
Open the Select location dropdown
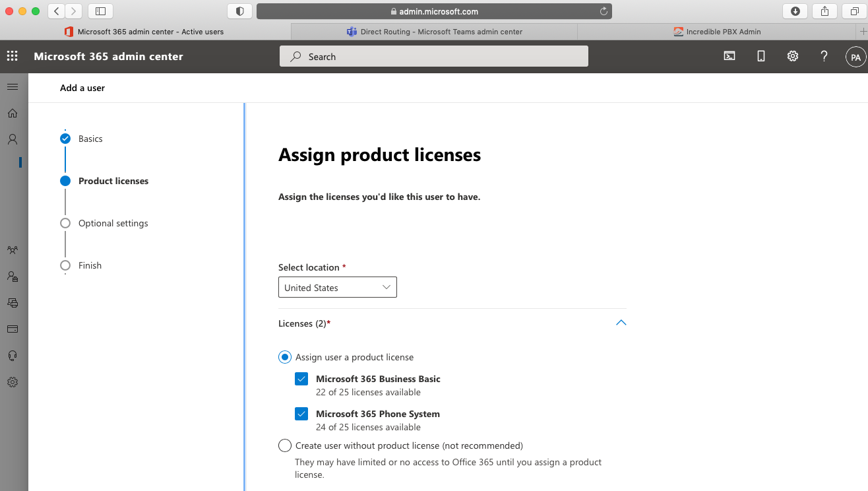coord(337,288)
